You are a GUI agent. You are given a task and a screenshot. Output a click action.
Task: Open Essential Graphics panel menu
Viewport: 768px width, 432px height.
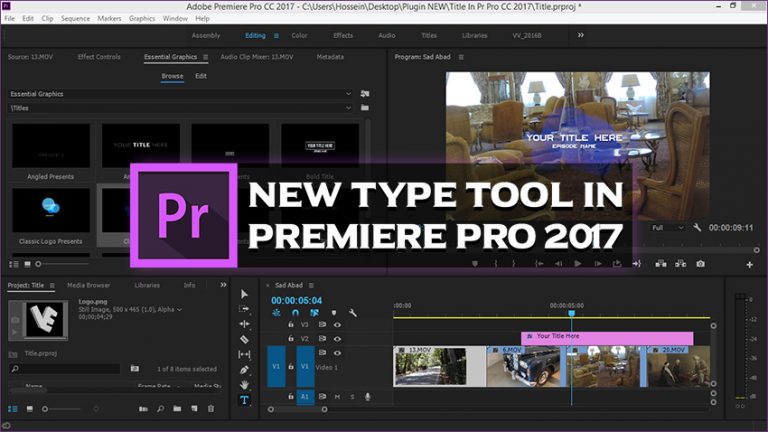205,57
